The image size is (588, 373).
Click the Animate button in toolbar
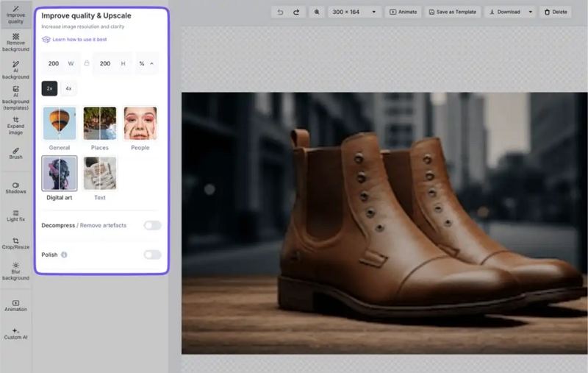(403, 12)
